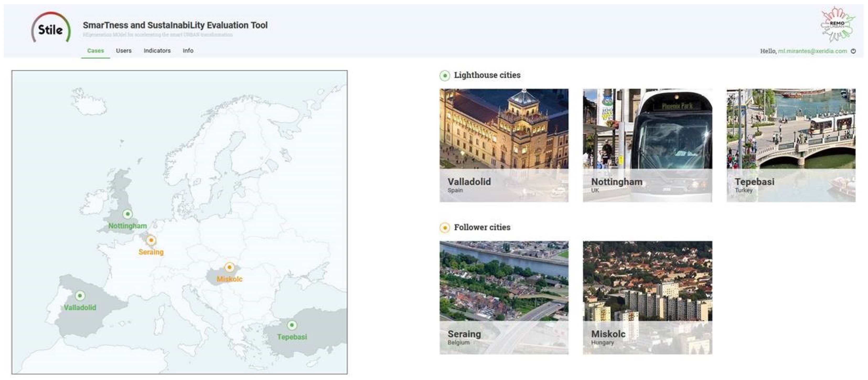Click the REMO Urban logo
This screenshot has width=868, height=380.
pyautogui.click(x=837, y=24)
